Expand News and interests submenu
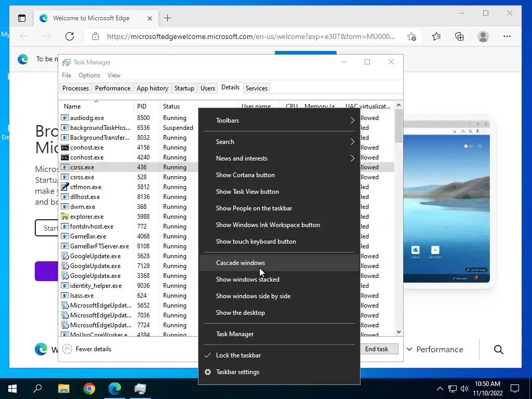 [279, 158]
